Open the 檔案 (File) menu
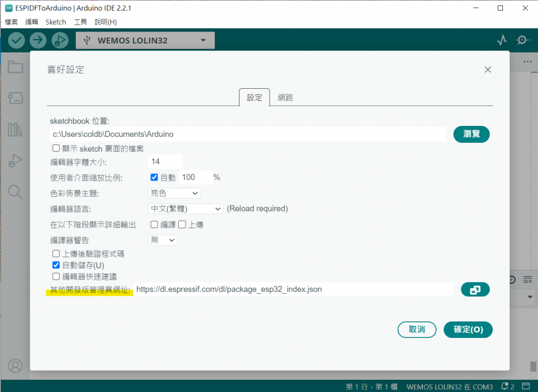The image size is (538, 392). pos(12,22)
